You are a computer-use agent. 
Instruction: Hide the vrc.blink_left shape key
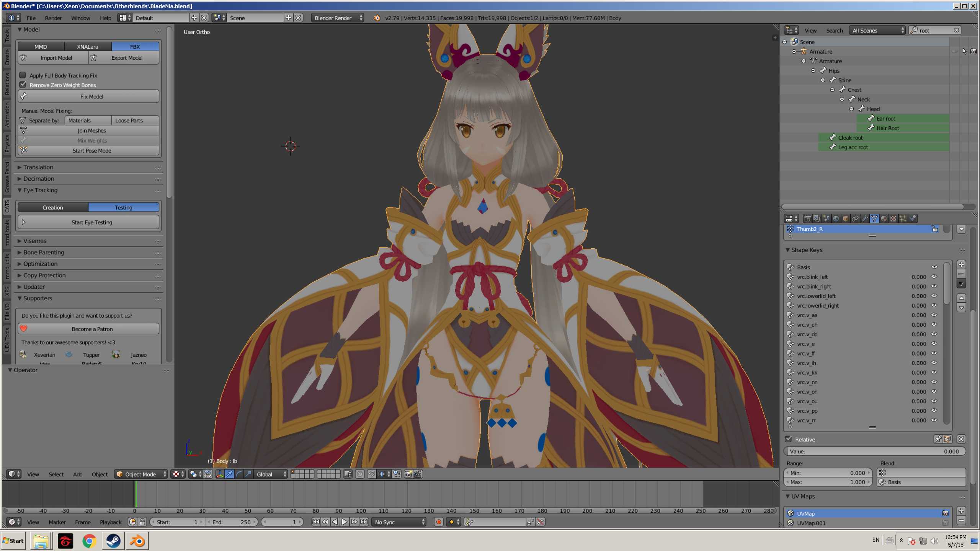pos(934,277)
